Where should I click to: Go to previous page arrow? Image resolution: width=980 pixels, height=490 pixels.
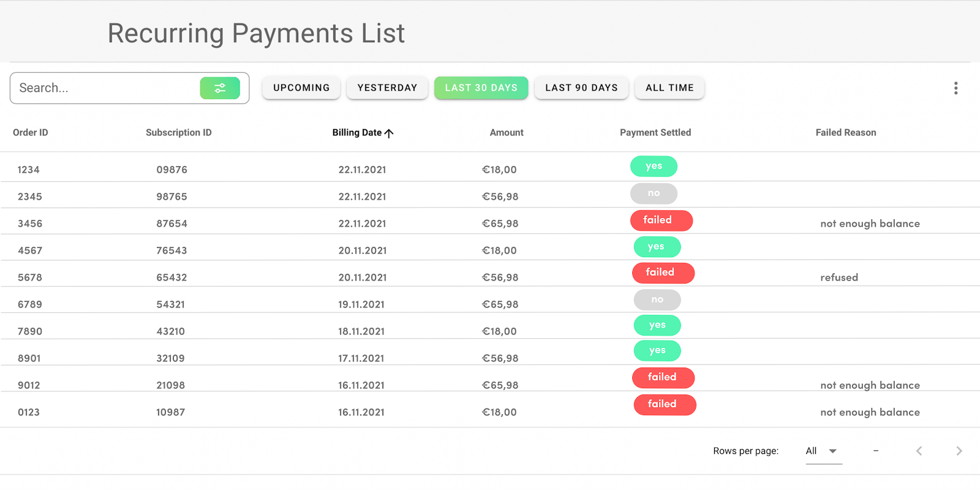pyautogui.click(x=919, y=451)
